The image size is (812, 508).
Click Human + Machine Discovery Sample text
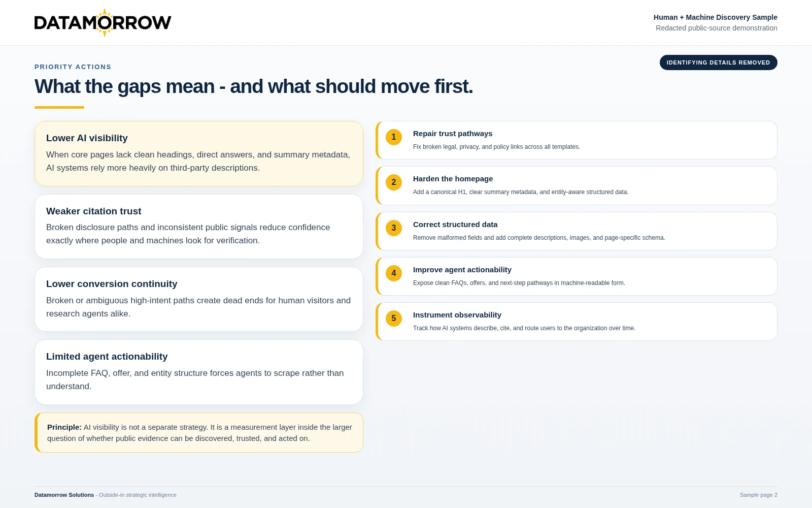[x=716, y=17]
